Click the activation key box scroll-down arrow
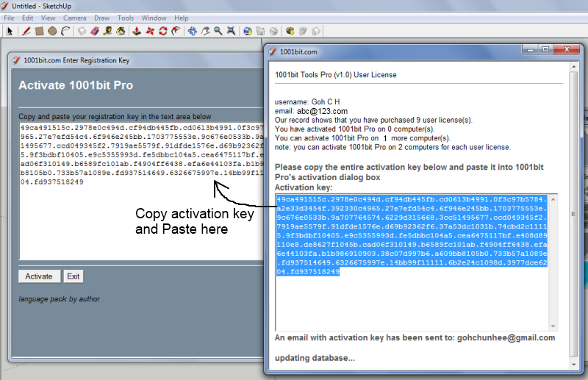Image resolution: width=588 pixels, height=380 pixels. (x=553, y=326)
